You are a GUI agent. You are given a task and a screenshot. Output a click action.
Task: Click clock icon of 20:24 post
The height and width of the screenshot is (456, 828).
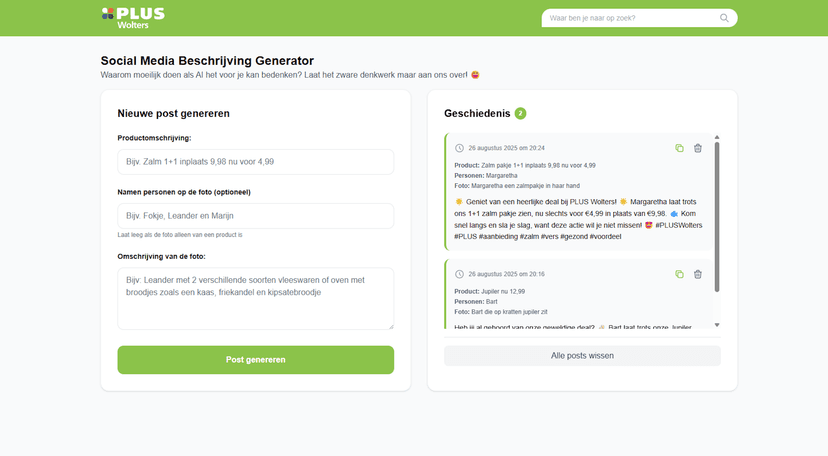point(459,148)
